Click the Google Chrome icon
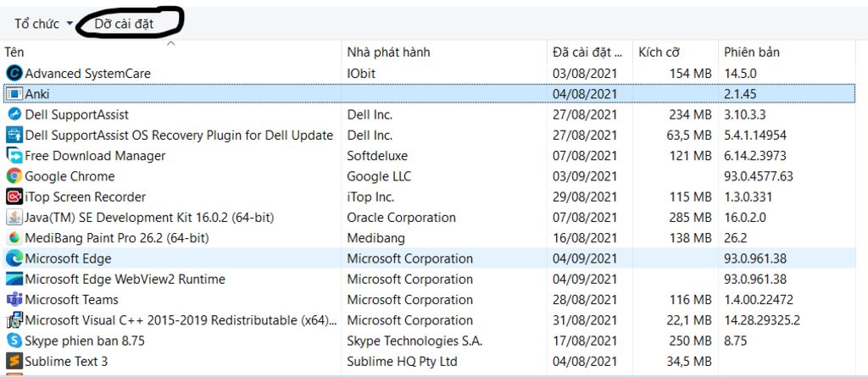 click(14, 176)
